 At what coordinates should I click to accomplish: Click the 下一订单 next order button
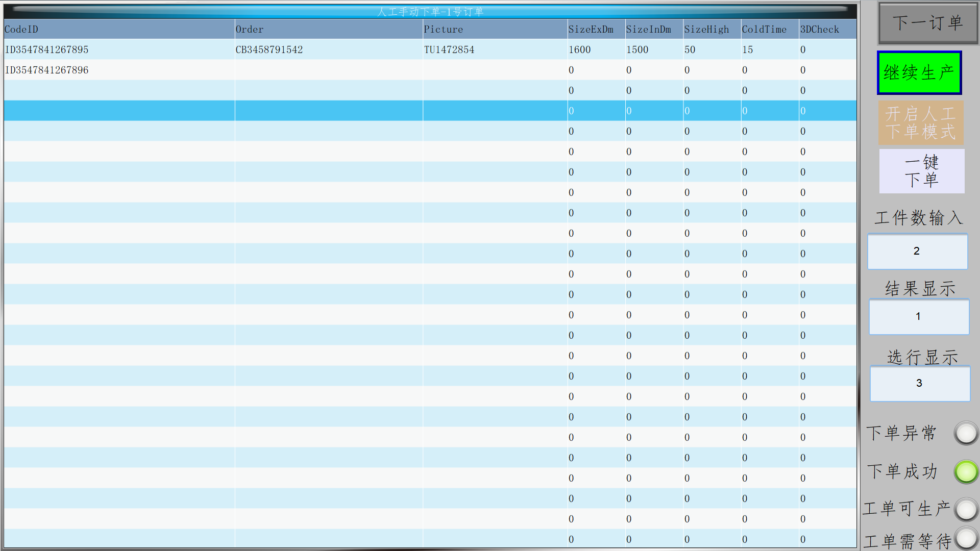[x=927, y=23]
